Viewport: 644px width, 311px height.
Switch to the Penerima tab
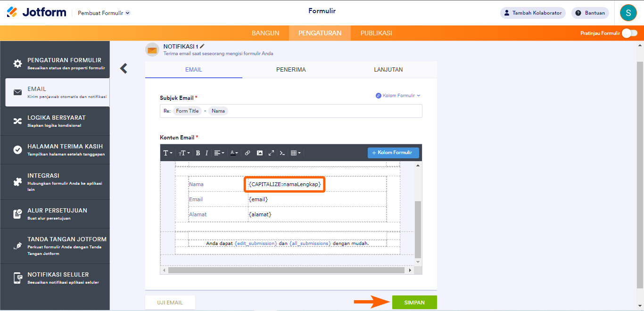point(291,70)
